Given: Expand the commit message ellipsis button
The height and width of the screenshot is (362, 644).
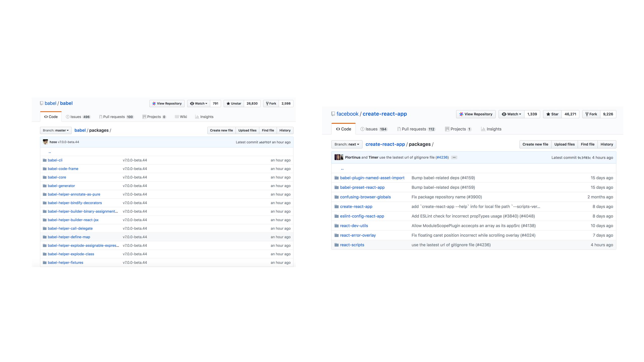Looking at the screenshot, I should [454, 158].
